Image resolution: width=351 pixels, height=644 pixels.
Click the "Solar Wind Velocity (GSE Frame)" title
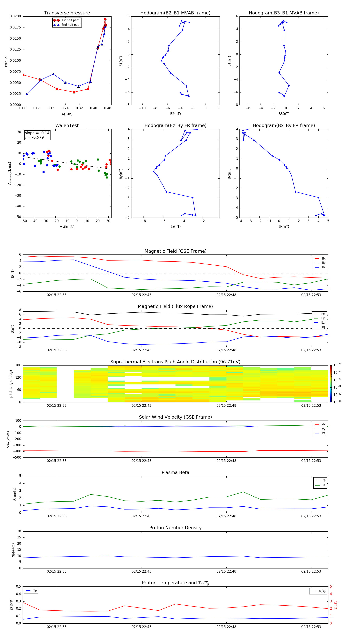point(175,417)
